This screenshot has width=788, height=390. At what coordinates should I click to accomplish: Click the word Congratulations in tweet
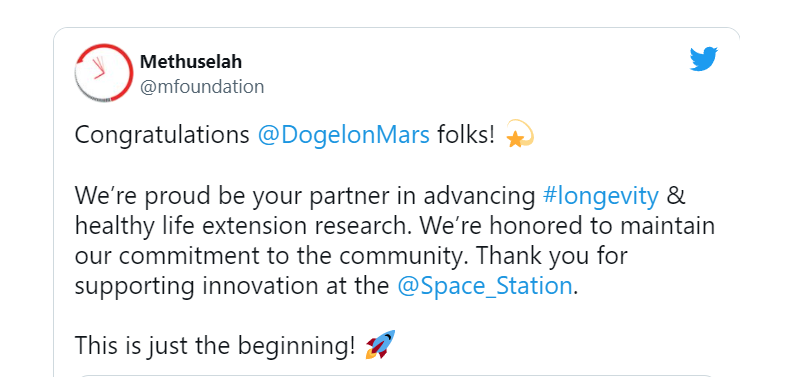coord(162,137)
